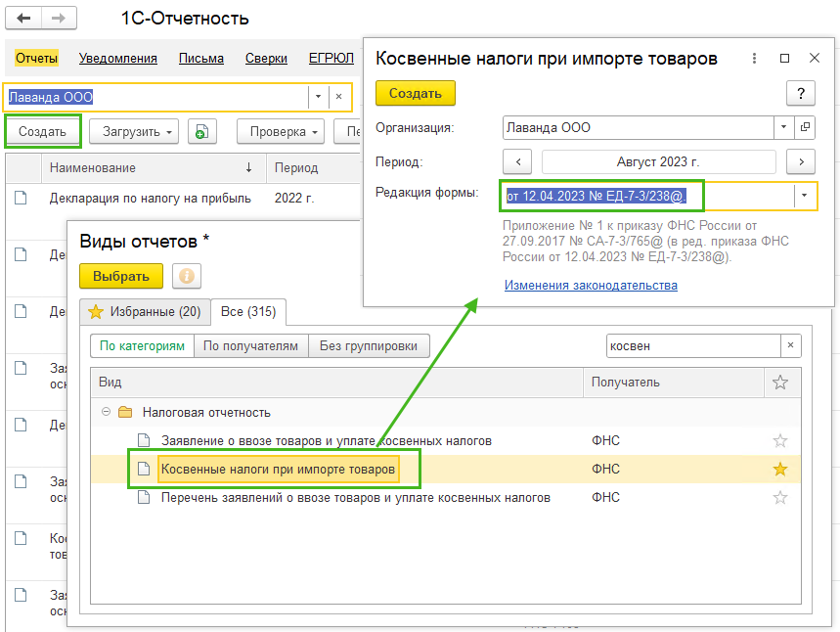The height and width of the screenshot is (632, 840).
Task: Open the Письма tab
Action: point(201,58)
